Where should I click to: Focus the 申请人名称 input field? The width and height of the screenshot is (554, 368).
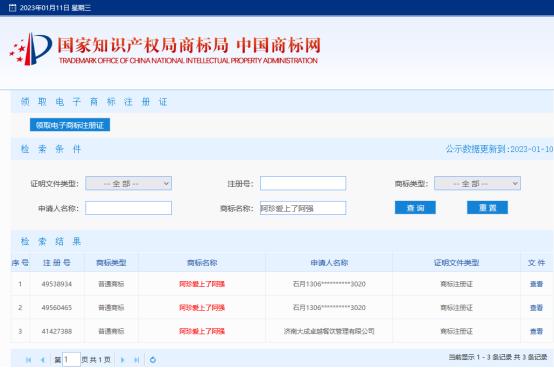click(x=129, y=208)
